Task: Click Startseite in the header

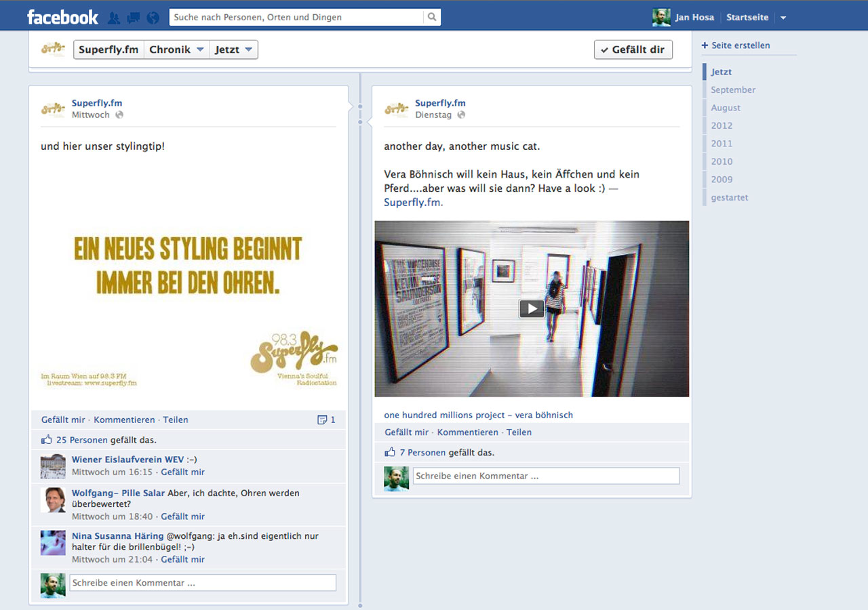Action: coord(747,18)
